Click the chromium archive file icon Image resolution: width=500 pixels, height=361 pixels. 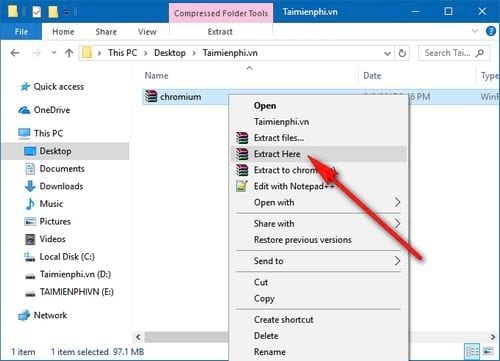click(151, 97)
